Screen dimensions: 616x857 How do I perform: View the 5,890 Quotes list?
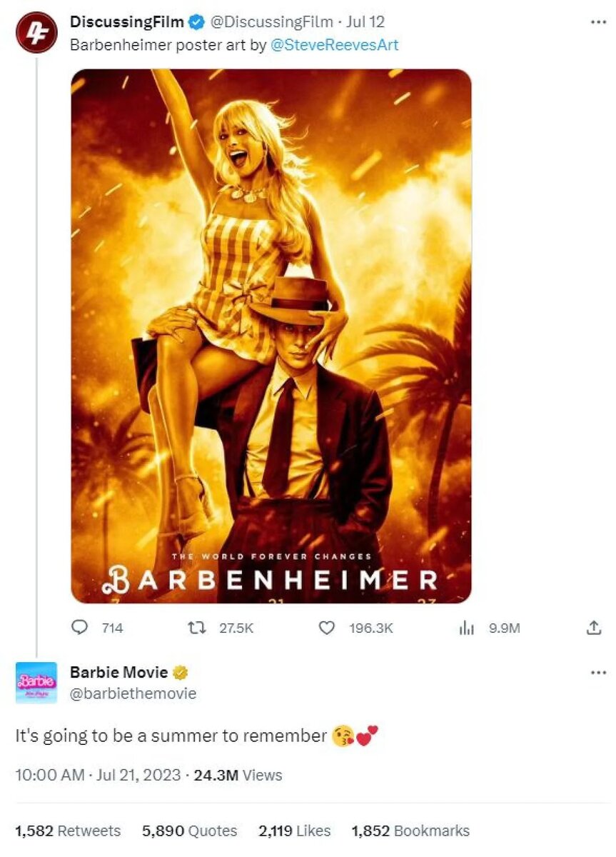[190, 831]
